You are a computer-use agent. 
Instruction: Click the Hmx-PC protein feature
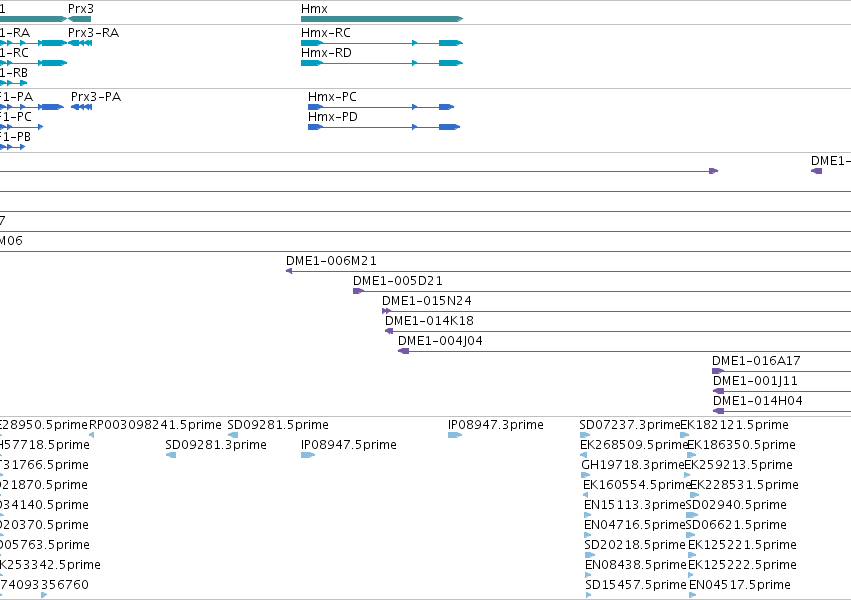coord(381,107)
